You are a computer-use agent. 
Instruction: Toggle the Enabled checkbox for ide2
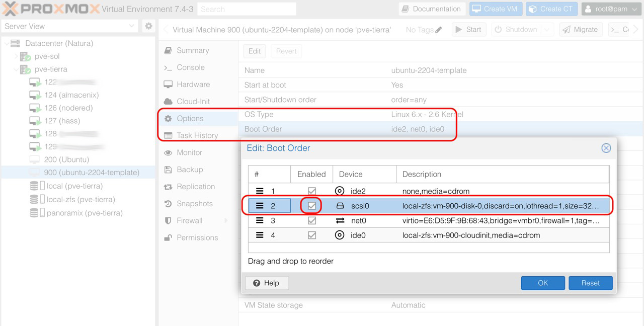(312, 191)
